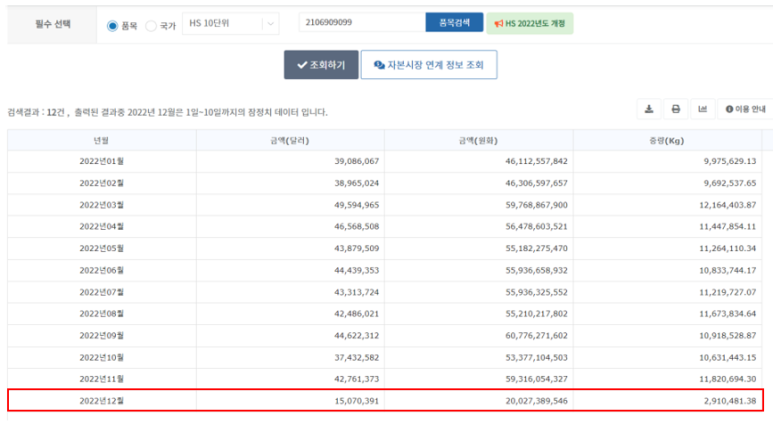Image resolution: width=773 pixels, height=424 pixels.
Task: Select the 2022년05월 row cell
Action: pos(102,248)
